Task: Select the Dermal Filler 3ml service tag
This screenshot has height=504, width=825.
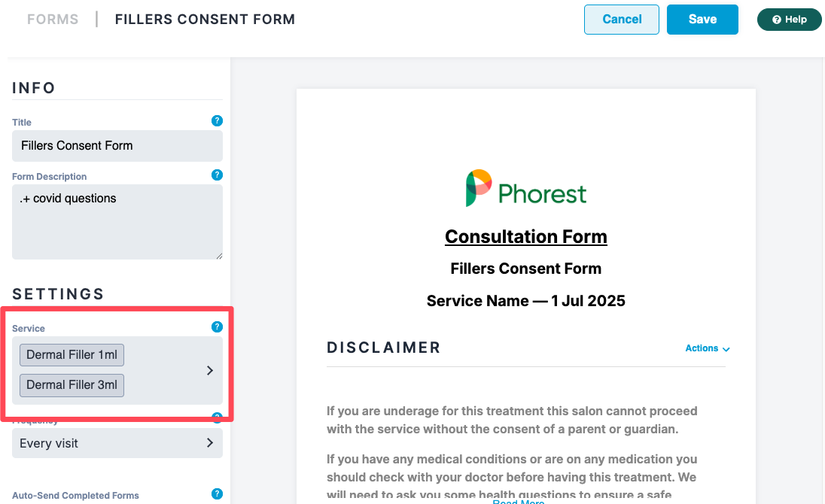Action: (x=72, y=385)
